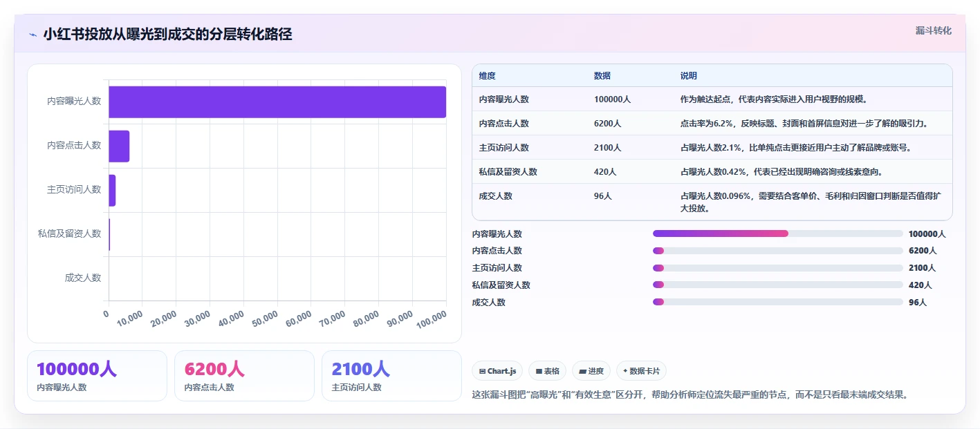Click the 数据卡片 chip
980x429 pixels.
(641, 371)
